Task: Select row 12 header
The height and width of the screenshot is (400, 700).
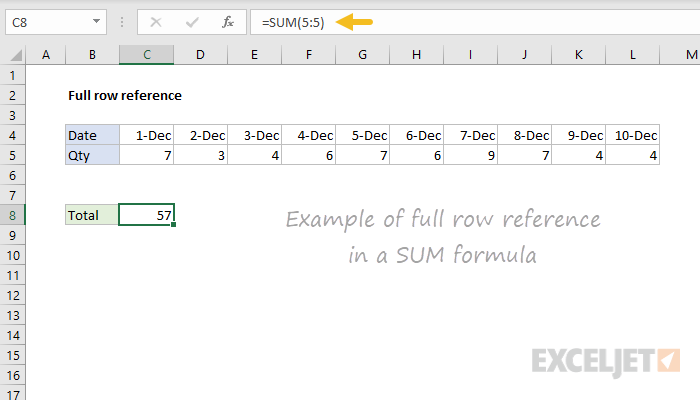Action: click(12, 296)
